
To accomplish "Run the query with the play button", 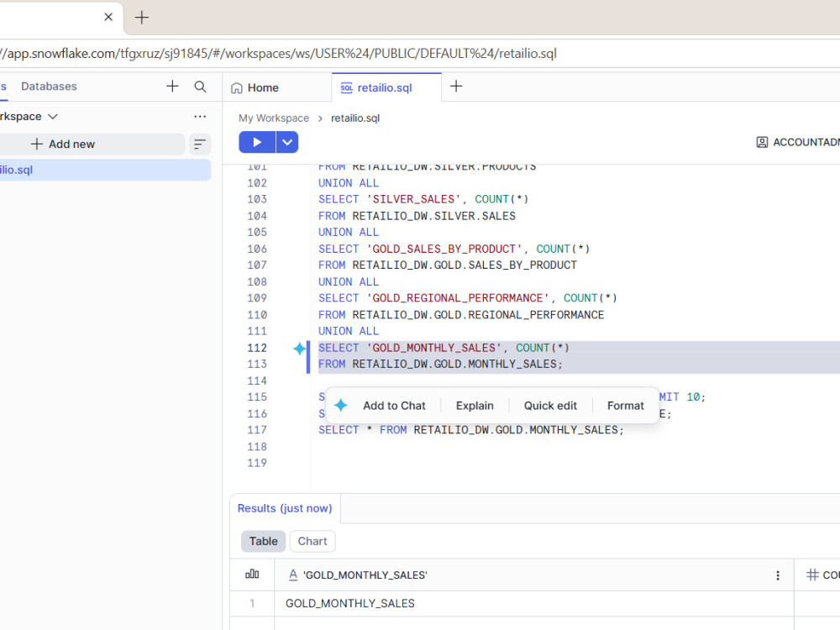I will pyautogui.click(x=257, y=143).
